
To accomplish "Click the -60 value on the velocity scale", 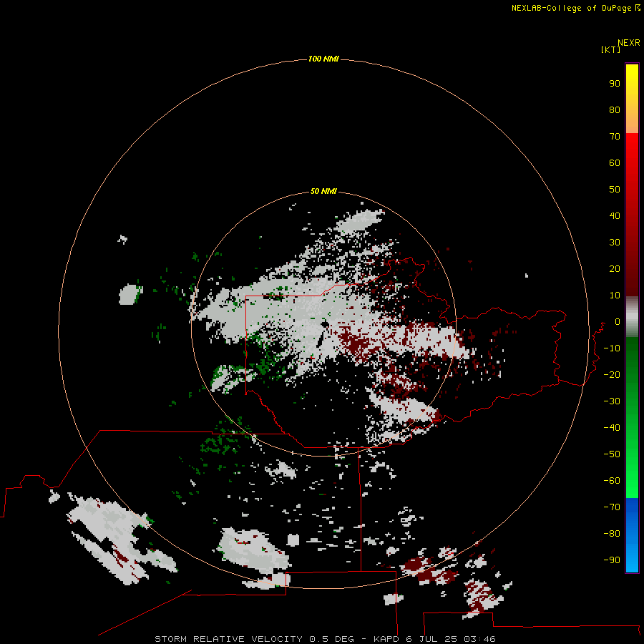I will click(612, 481).
